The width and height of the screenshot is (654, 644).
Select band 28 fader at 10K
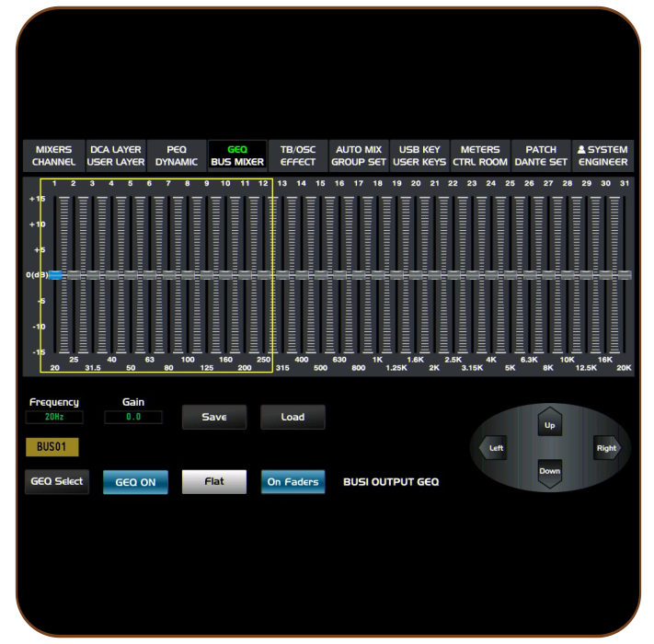click(x=568, y=275)
